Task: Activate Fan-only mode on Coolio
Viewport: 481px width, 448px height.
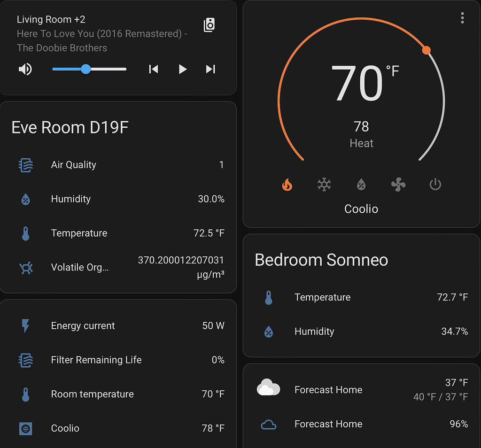Action: pyautogui.click(x=398, y=184)
